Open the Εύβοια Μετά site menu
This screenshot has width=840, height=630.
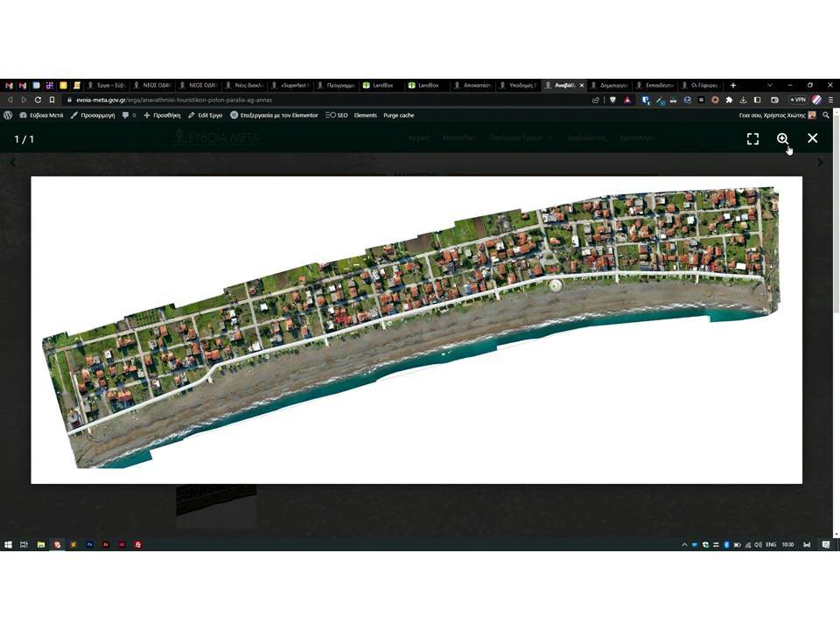coord(41,115)
